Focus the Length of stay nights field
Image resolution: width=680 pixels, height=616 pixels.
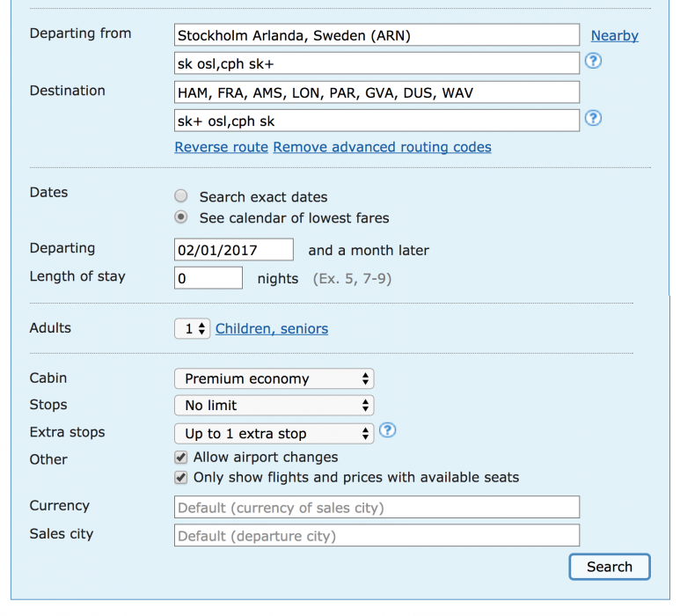click(x=208, y=278)
